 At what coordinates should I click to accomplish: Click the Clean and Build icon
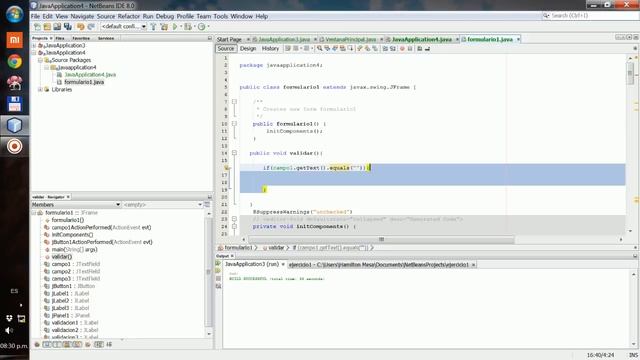click(164, 27)
